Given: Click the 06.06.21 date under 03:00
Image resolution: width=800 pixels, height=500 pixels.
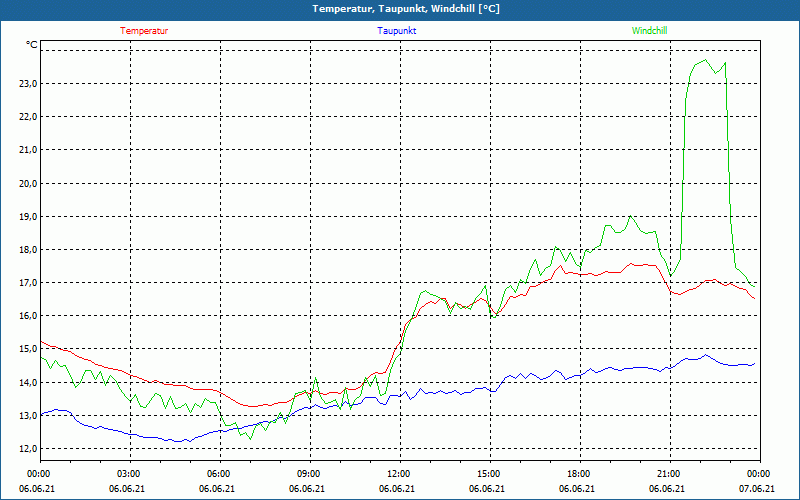Looking at the screenshot, I should pyautogui.click(x=127, y=489).
